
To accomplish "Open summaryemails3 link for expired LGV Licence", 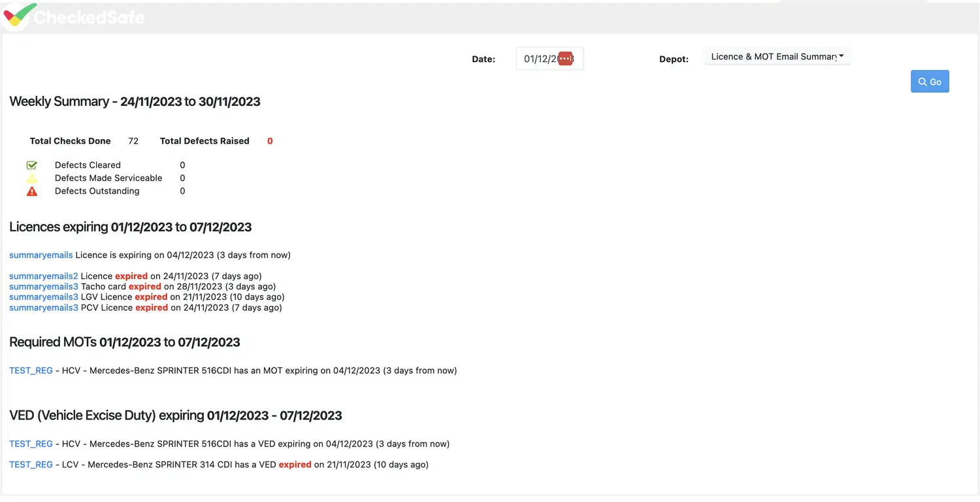I will pos(43,297).
